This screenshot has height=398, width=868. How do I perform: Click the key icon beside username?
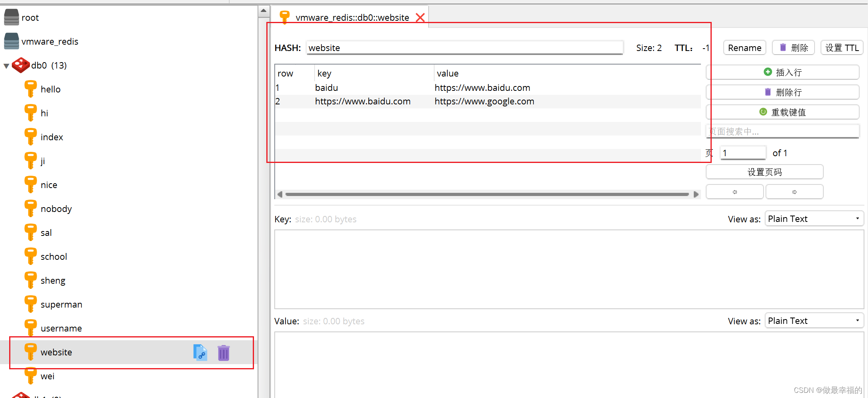(31, 328)
